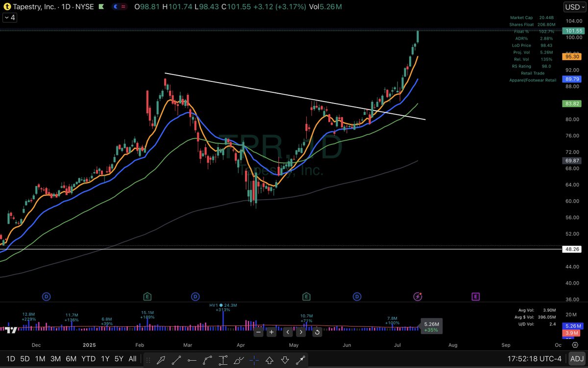This screenshot has width=588, height=368.
Task: Click the Tapestry symbol logo icon
Action: [x=7, y=7]
